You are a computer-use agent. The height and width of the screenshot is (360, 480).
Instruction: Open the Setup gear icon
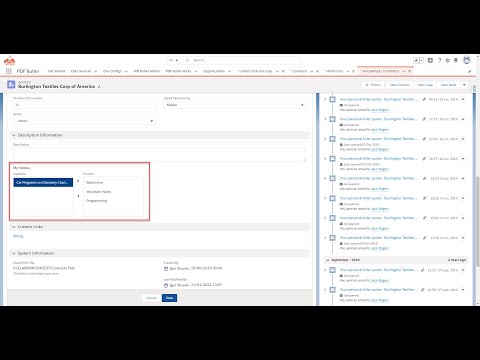point(448,60)
